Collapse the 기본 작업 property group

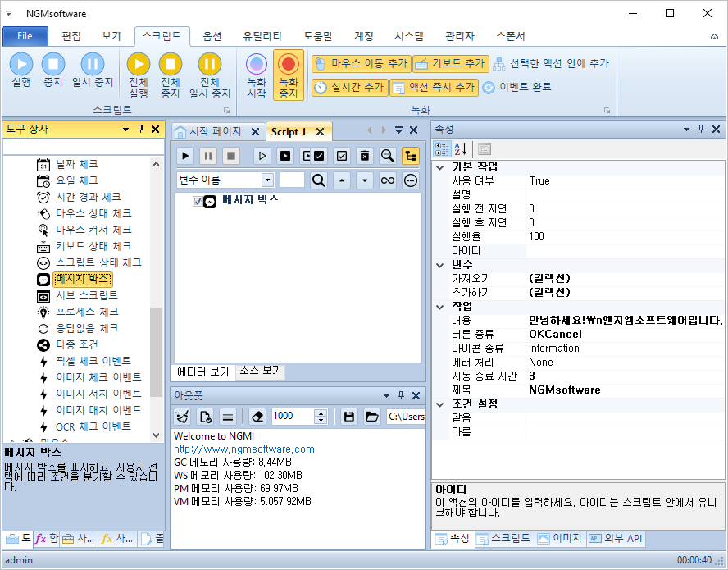(440, 167)
